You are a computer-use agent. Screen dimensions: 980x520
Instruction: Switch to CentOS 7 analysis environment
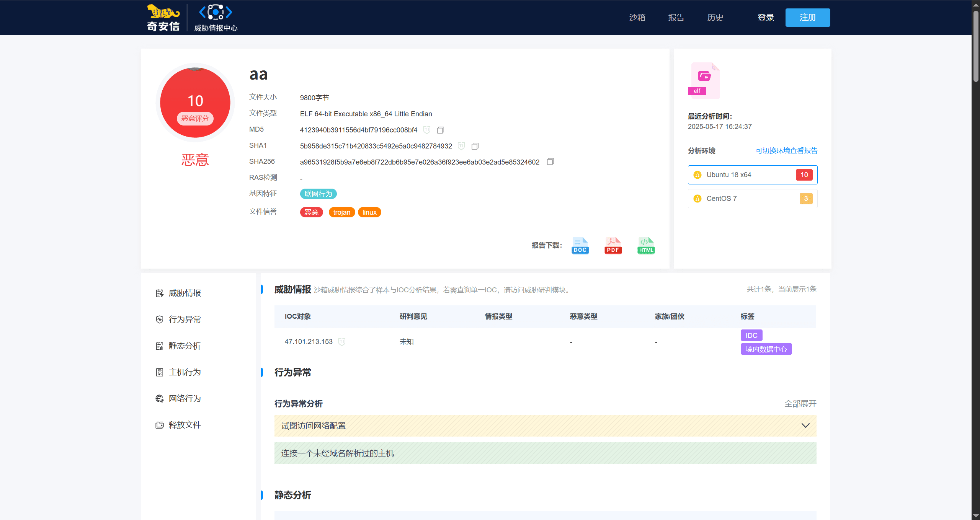point(753,199)
